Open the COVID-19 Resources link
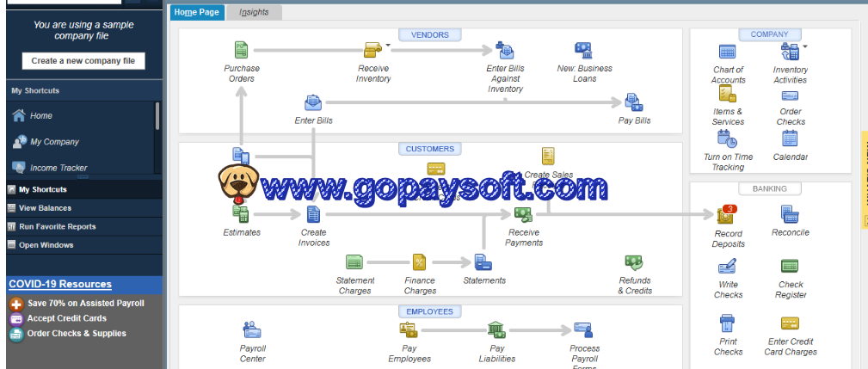Image resolution: width=868 pixels, height=369 pixels. 59,285
